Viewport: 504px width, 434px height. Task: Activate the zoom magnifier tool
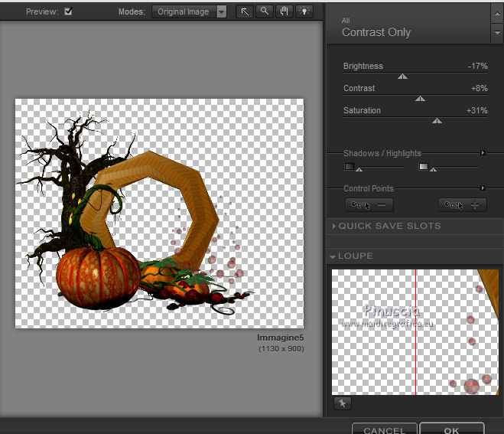(265, 11)
